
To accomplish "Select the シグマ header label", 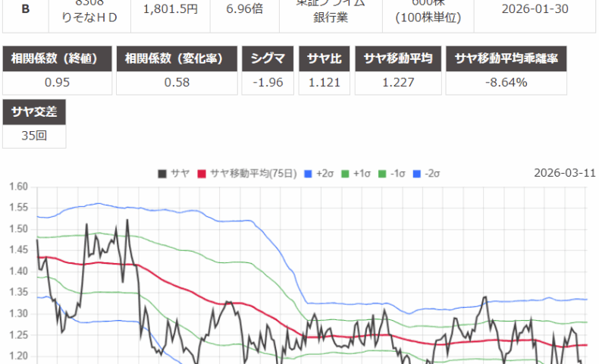I will (x=267, y=58).
